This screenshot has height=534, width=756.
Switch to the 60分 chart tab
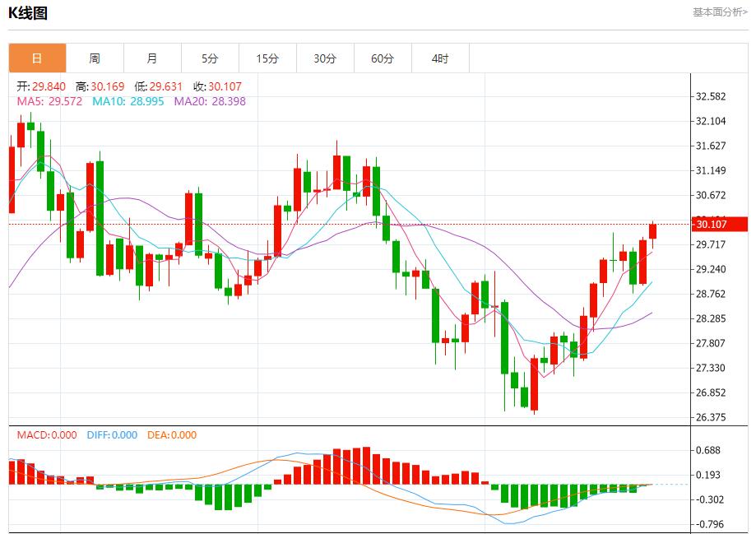(x=383, y=58)
